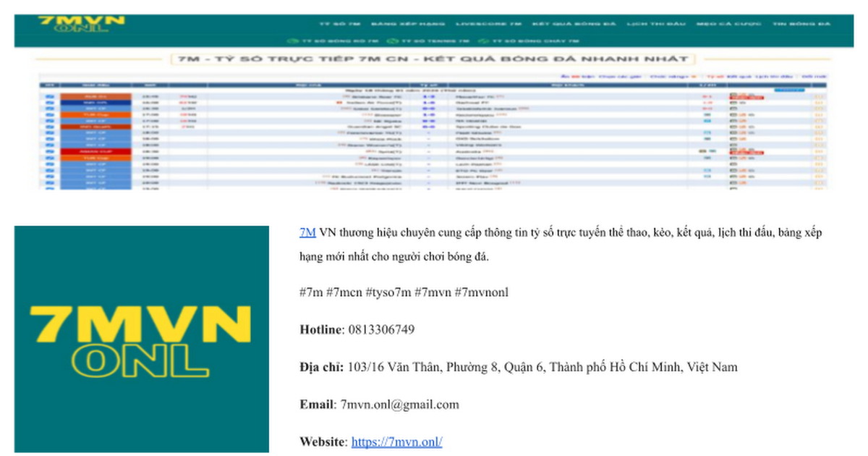Screen dimensions: 868x456
Task: Click the large 7MVN ONL logo image
Action: (142, 339)
